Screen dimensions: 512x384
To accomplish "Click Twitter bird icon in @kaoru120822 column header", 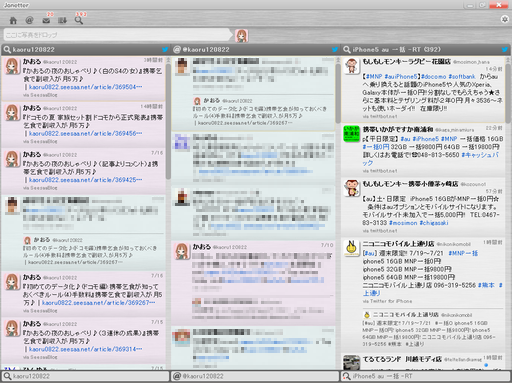I will (335, 50).
